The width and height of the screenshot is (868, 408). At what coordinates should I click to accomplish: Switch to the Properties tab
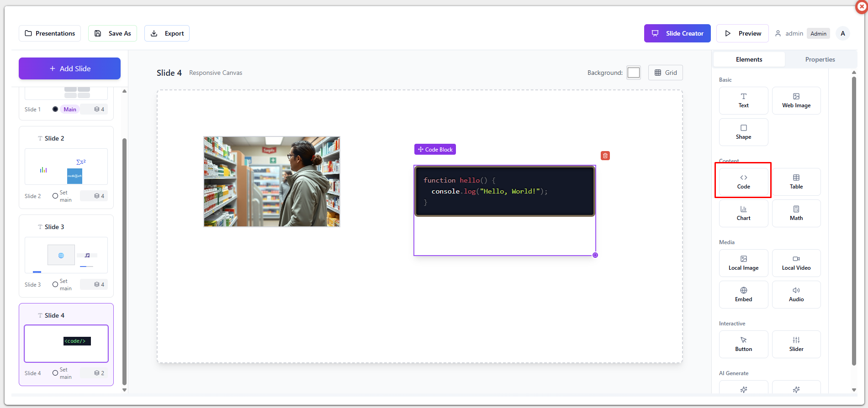[x=820, y=59]
